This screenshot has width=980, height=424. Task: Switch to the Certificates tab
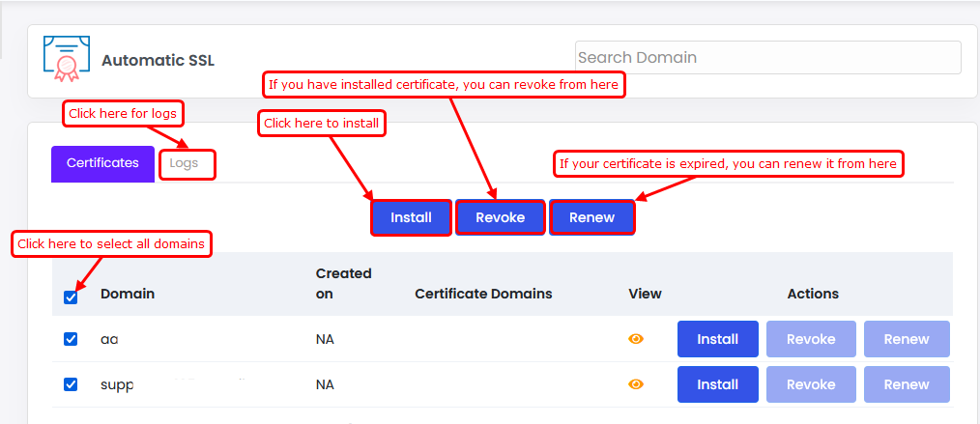click(102, 163)
